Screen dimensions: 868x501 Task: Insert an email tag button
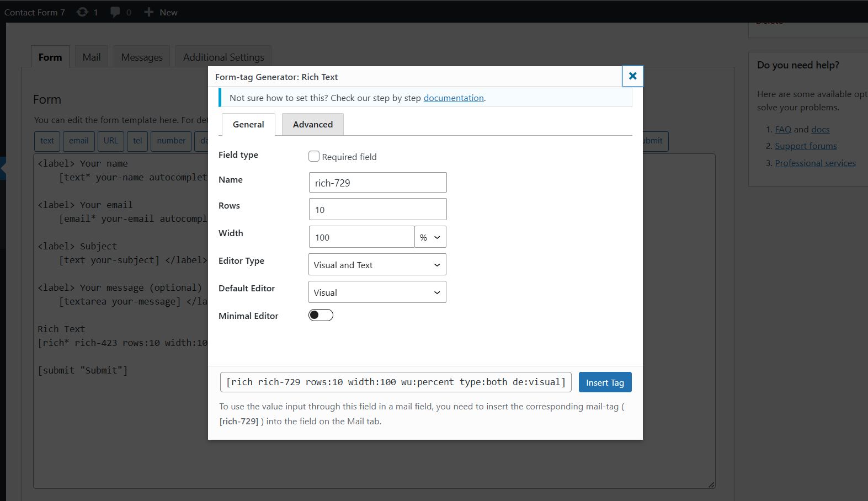(x=78, y=141)
